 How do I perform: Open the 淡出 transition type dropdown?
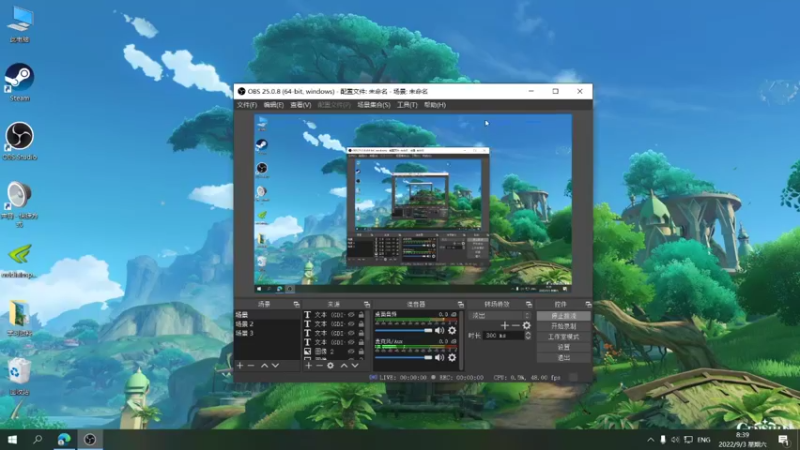(501, 315)
